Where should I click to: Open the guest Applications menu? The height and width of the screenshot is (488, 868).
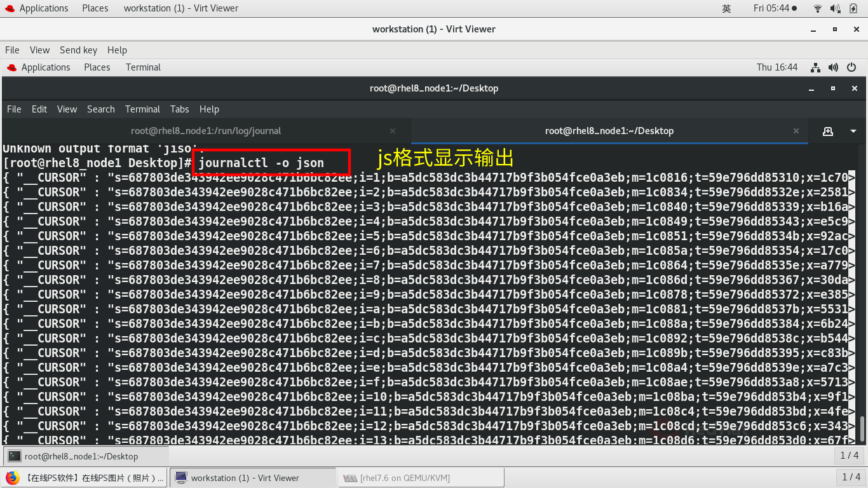pos(46,67)
